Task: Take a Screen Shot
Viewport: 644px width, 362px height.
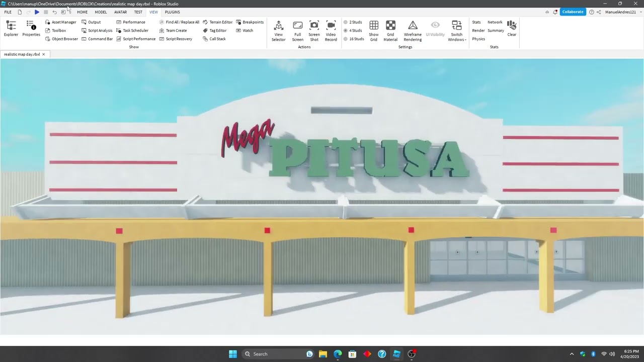Action: click(x=314, y=31)
